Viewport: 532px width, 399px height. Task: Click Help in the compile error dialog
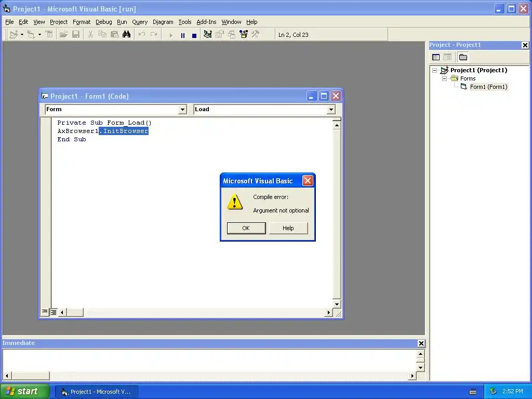coord(288,228)
